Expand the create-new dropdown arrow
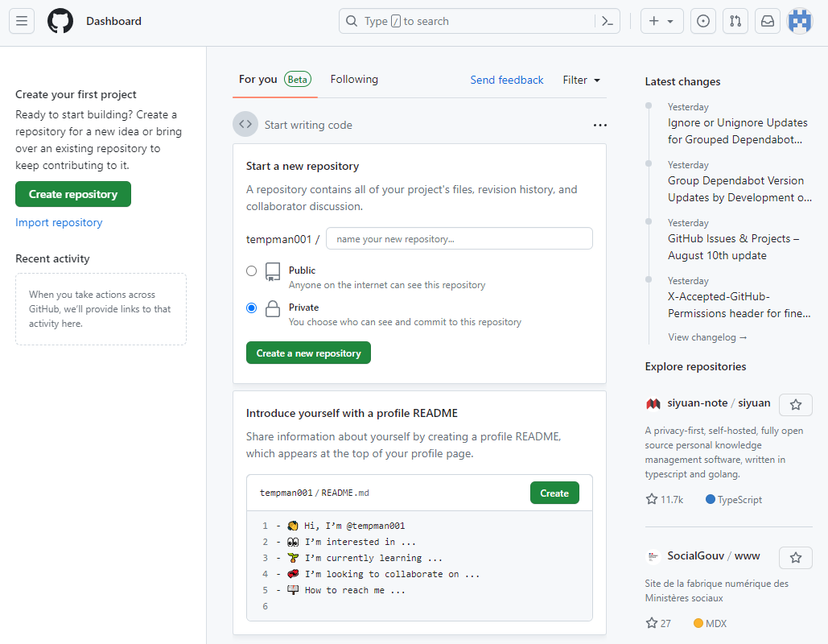 tap(670, 22)
